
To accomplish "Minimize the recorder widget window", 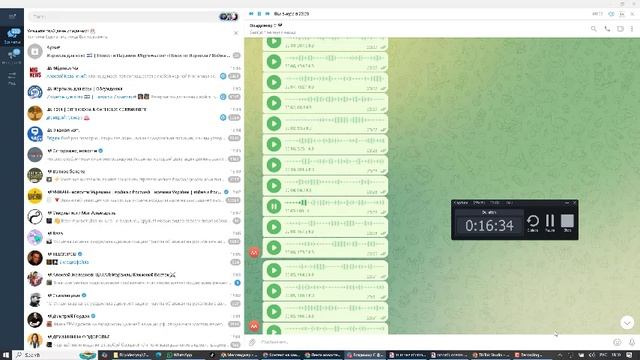I will [x=567, y=203].
